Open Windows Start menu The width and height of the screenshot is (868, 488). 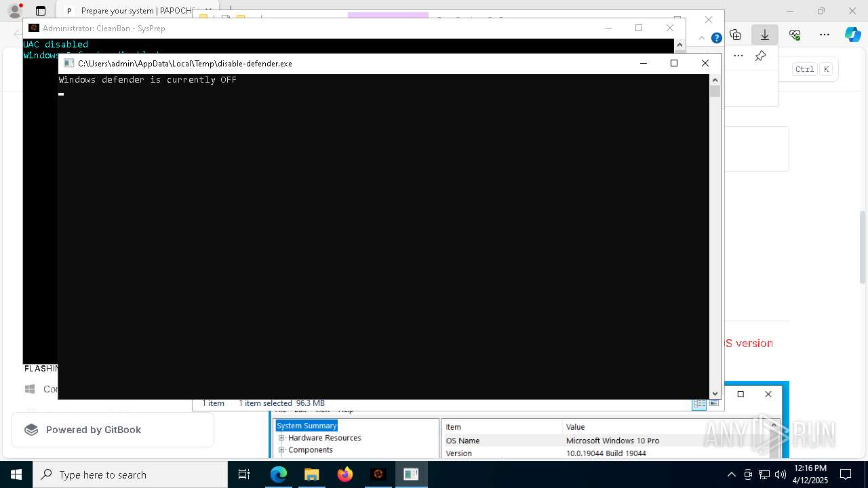point(16,474)
